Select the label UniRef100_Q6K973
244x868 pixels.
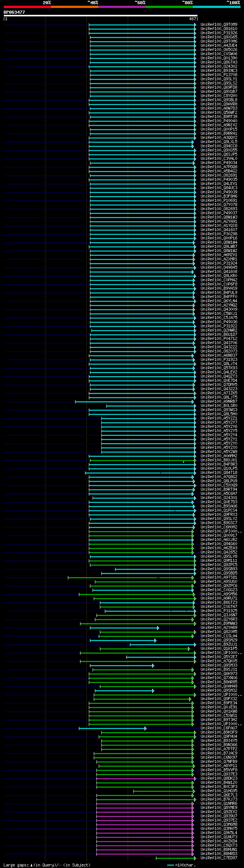coord(219,674)
